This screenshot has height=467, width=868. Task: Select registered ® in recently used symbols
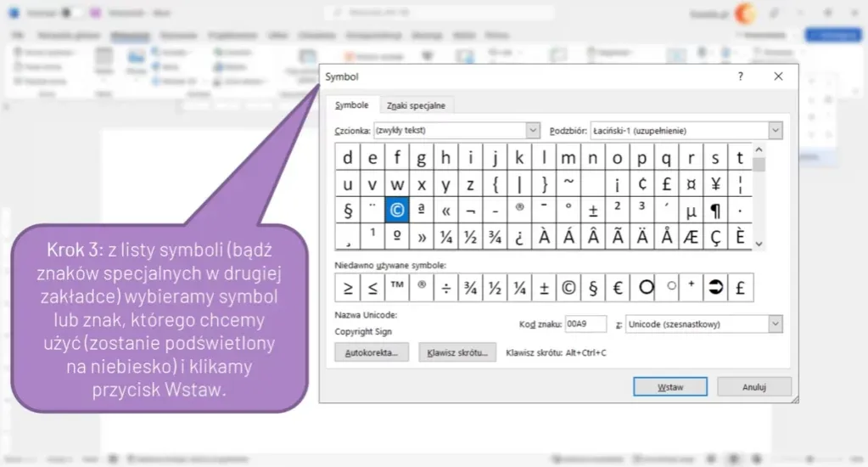(x=421, y=288)
